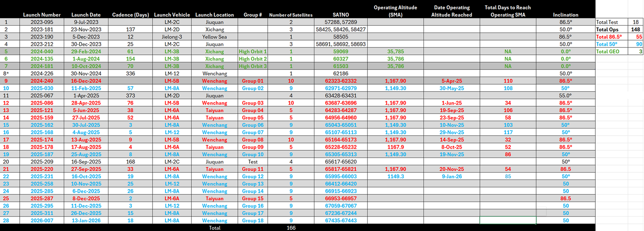
Task: Select the Inclination column header
Action: coord(566,15)
